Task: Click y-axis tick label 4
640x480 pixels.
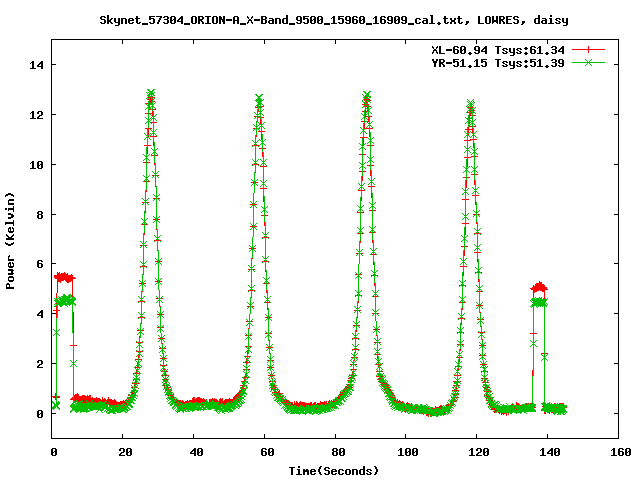Action: [x=40, y=314]
